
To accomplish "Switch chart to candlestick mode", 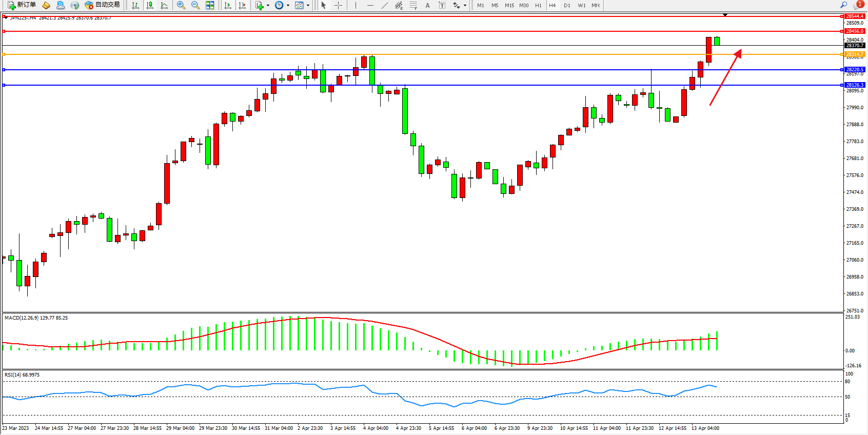I will 150,5.
